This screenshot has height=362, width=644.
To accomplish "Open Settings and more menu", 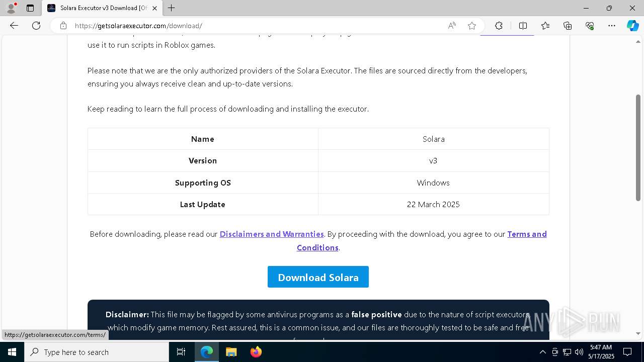I will (612, 26).
